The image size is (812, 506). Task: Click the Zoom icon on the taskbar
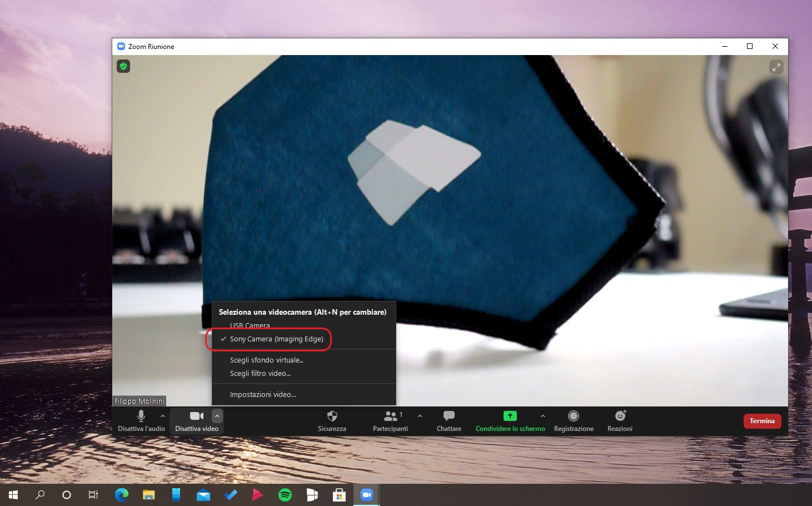point(366,494)
